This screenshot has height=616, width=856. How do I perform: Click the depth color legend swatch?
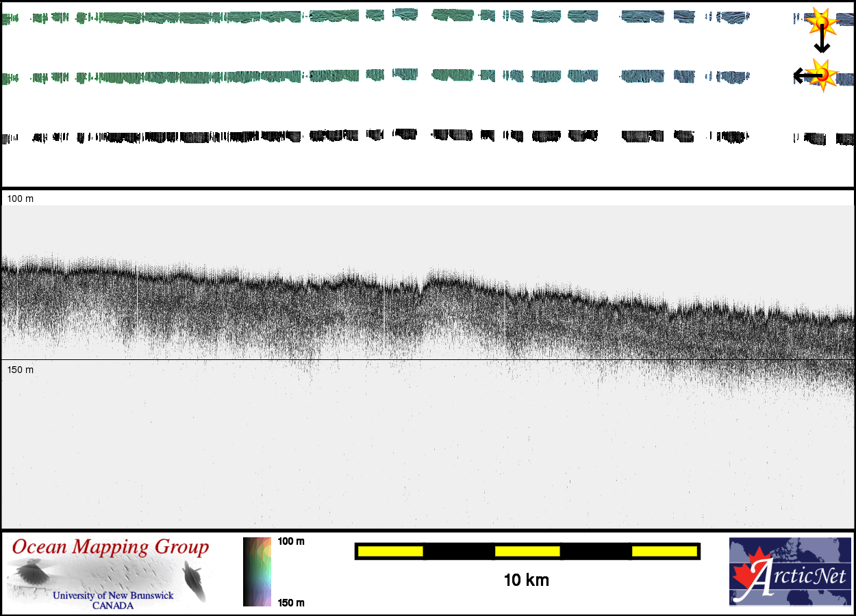(x=257, y=572)
